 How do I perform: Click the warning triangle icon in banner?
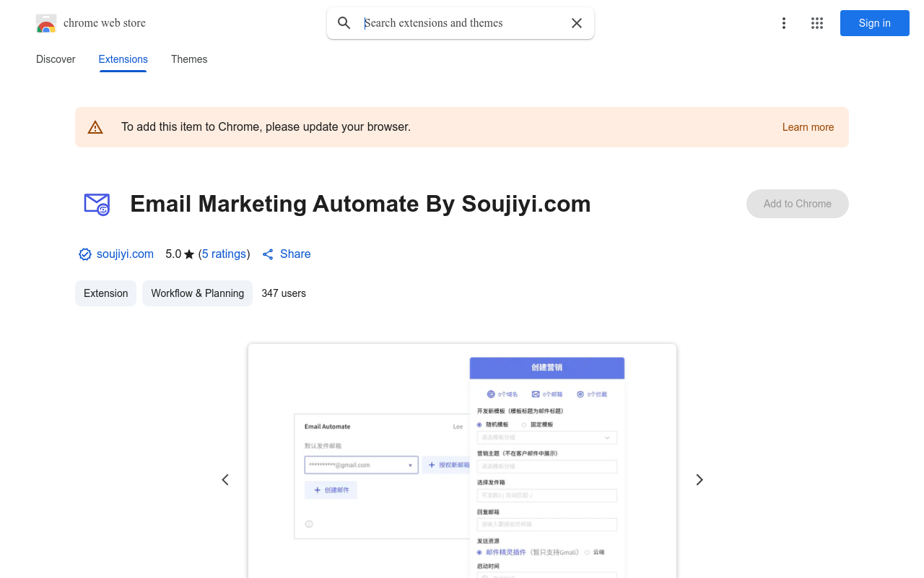pyautogui.click(x=95, y=127)
